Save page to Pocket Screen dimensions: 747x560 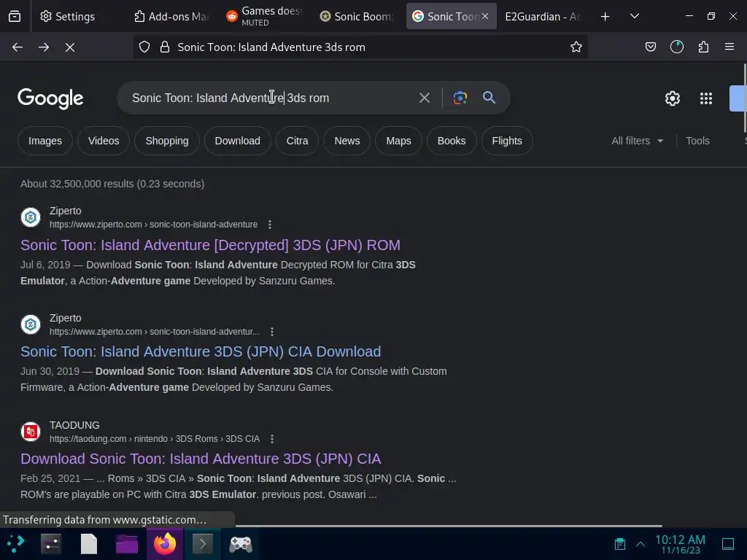click(650, 47)
